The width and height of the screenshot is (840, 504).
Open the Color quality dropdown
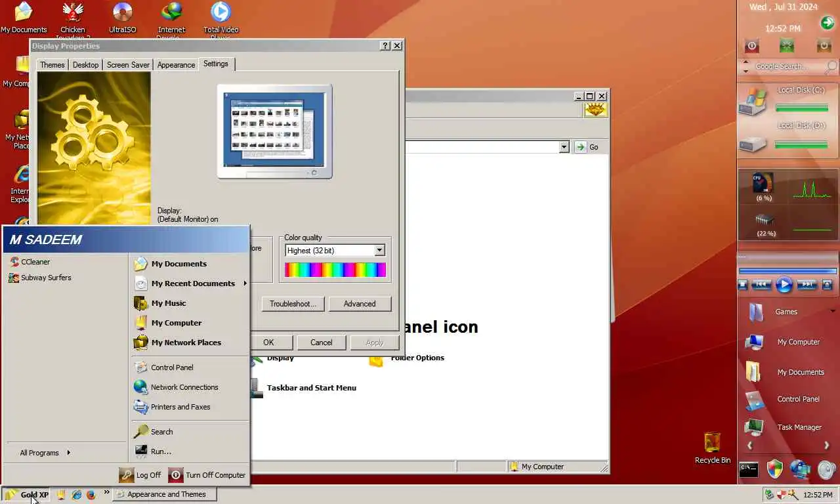pos(379,251)
